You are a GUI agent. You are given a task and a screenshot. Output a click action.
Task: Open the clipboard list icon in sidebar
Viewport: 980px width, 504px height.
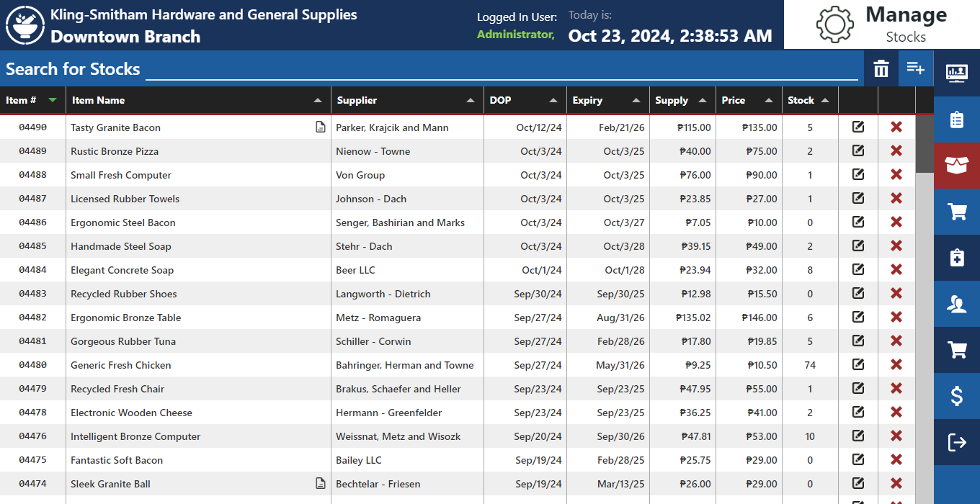pos(956,120)
